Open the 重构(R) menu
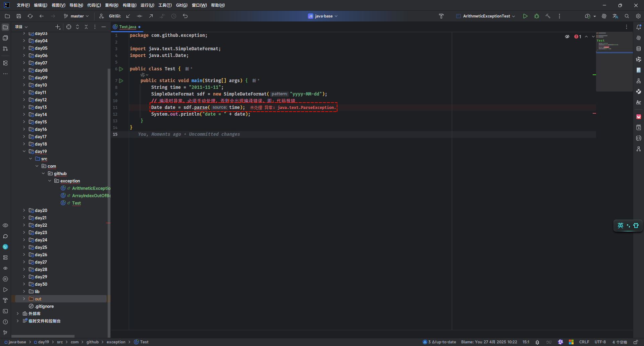 pyautogui.click(x=111, y=5)
